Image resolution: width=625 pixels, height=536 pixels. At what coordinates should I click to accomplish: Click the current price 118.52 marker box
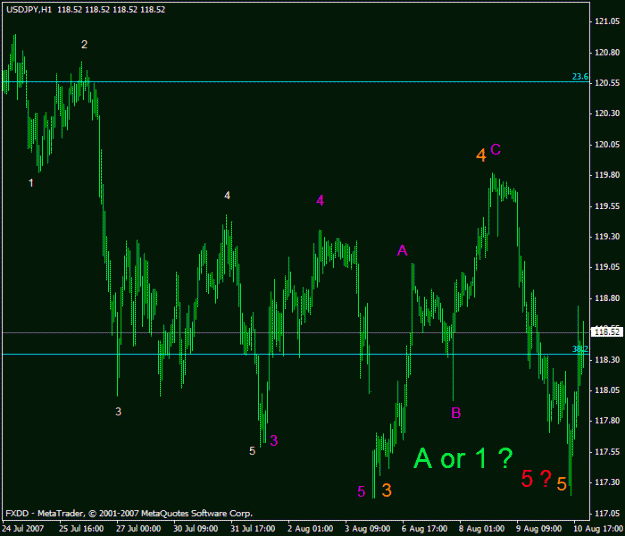pos(607,332)
